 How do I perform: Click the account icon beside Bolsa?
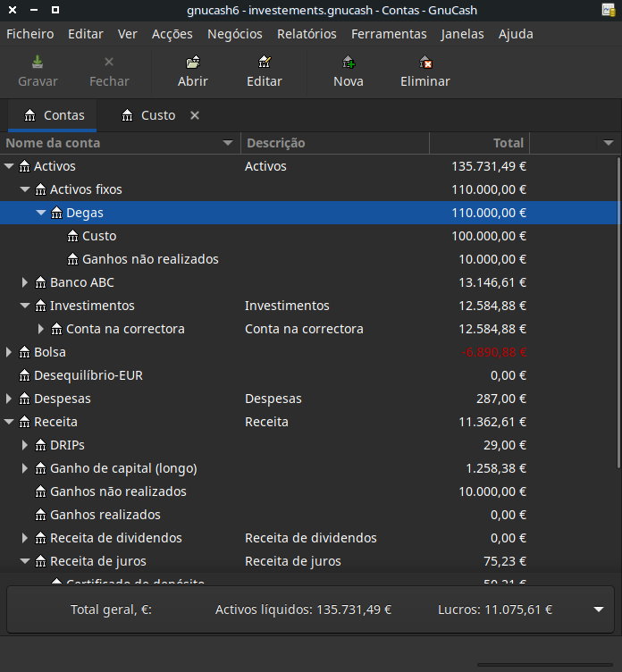[x=25, y=352]
